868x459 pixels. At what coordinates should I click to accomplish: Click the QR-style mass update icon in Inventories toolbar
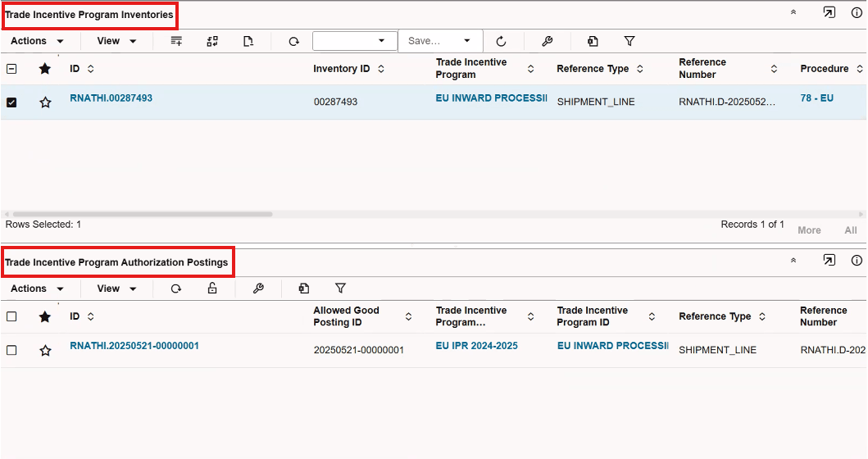pyautogui.click(x=212, y=41)
